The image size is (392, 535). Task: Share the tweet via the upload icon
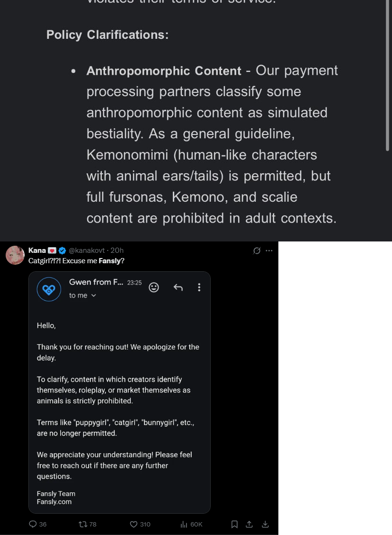249,524
